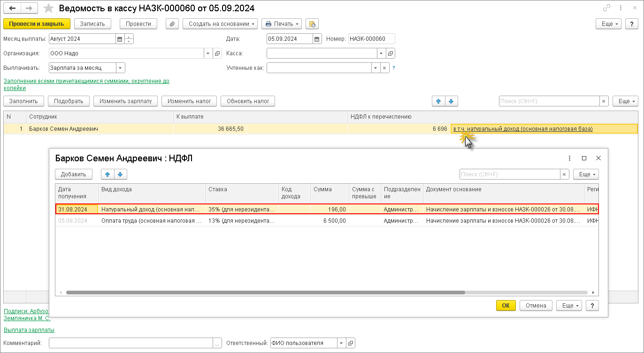
Task: Click the Изменить налог button
Action: click(189, 101)
